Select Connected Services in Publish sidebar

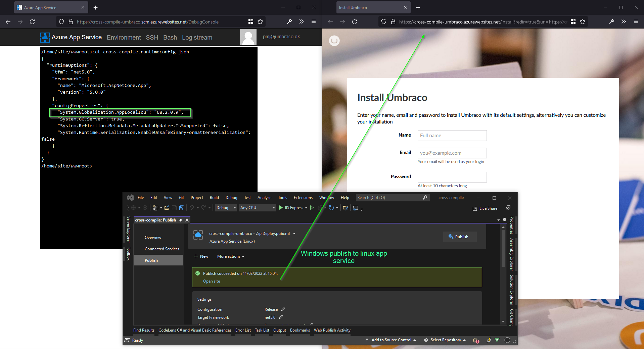point(162,249)
